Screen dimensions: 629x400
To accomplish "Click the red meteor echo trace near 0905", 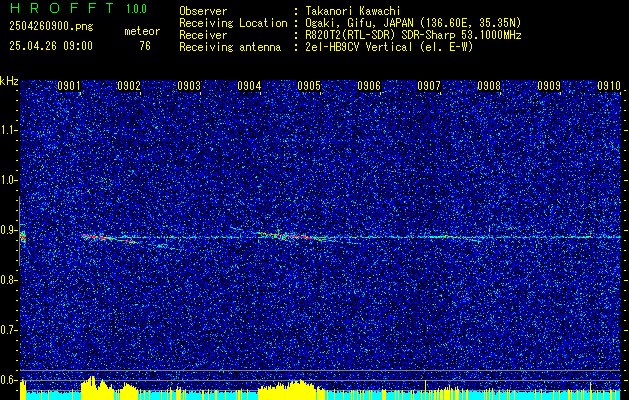I will click(x=291, y=236).
